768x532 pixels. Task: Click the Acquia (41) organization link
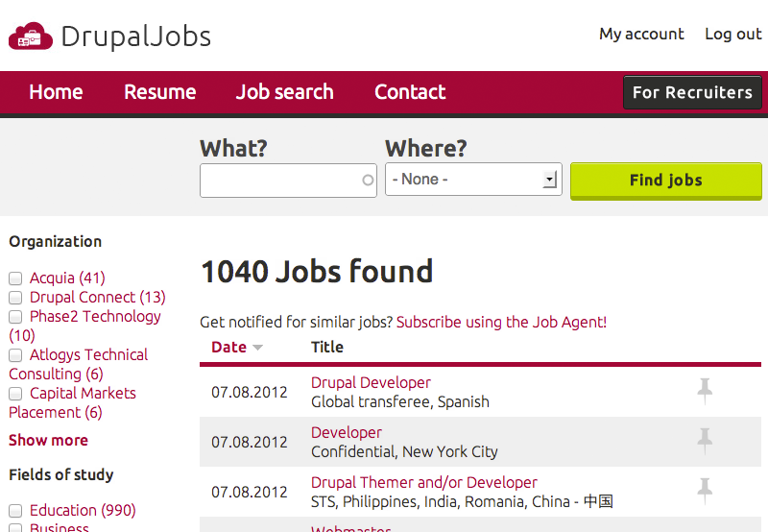67,278
